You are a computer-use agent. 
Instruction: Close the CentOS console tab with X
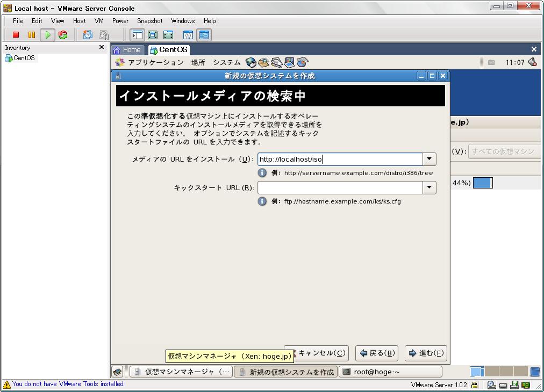pos(534,49)
